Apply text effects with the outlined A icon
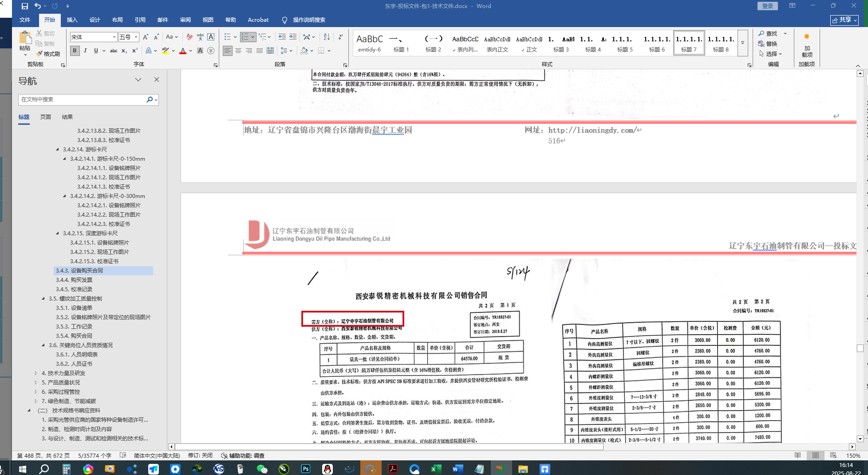Image resolution: width=868 pixels, height=475 pixels. click(x=149, y=51)
